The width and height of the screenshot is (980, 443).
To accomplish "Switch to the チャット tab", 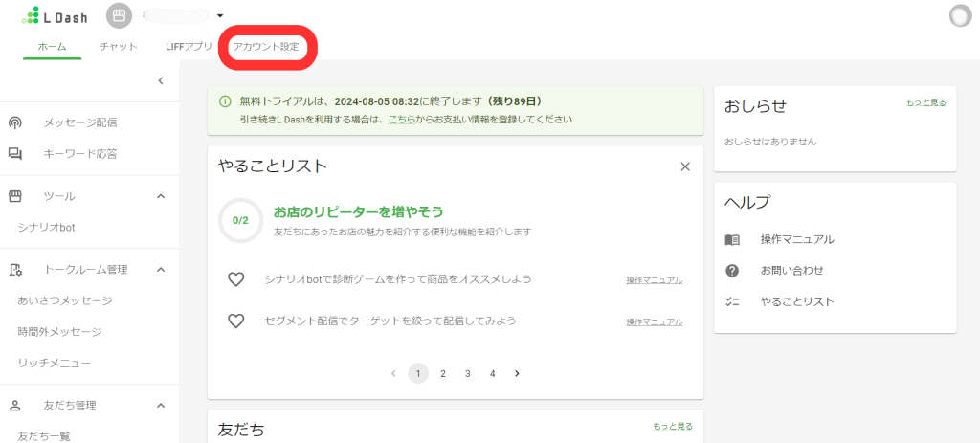I will [119, 46].
